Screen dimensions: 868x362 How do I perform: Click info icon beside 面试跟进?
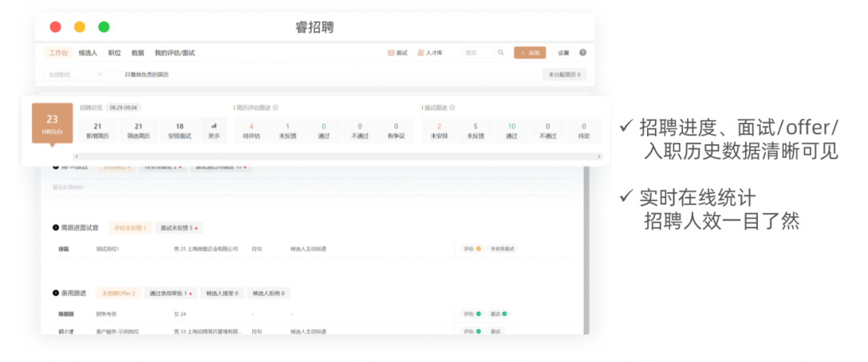(x=452, y=107)
